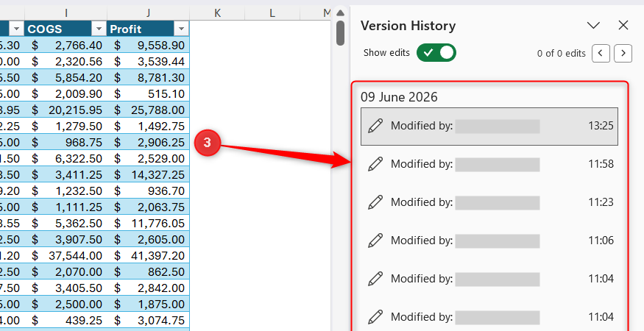Select COGS cell 2,070.00

(66, 272)
